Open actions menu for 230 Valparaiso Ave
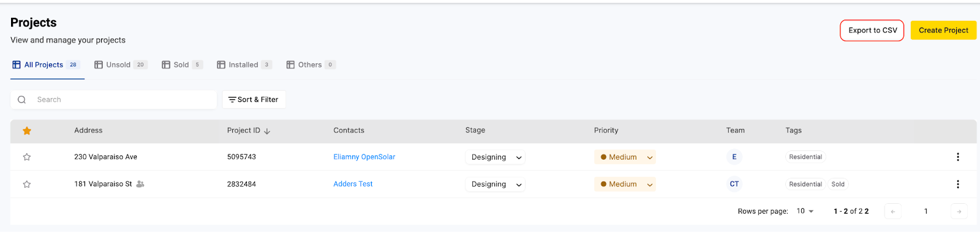The image size is (980, 232). (x=958, y=157)
